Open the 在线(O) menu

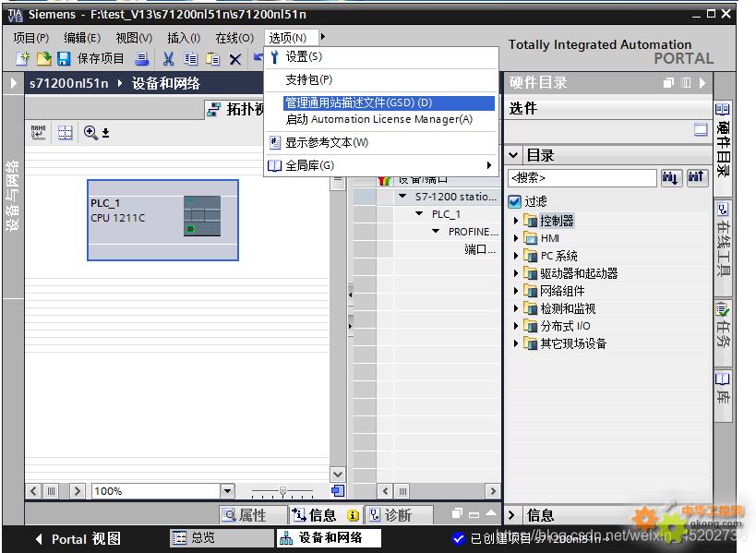(234, 38)
